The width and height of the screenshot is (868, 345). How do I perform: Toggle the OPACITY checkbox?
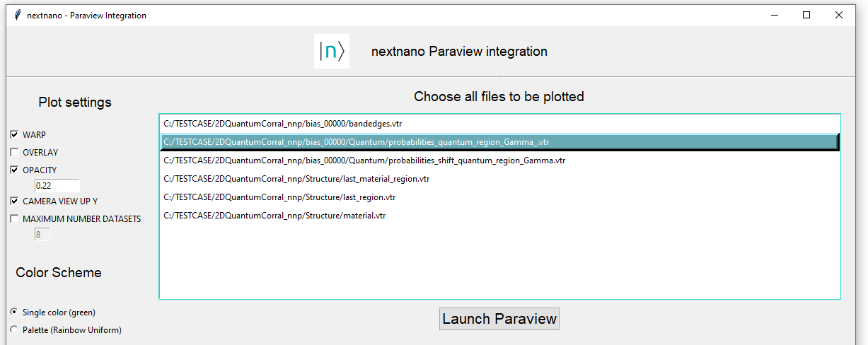14,170
